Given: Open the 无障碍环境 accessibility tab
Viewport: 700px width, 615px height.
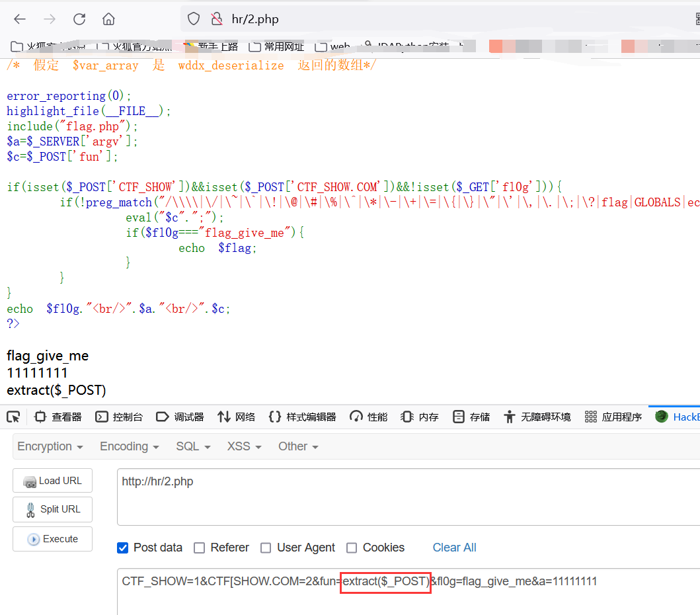Looking at the screenshot, I should 537,417.
